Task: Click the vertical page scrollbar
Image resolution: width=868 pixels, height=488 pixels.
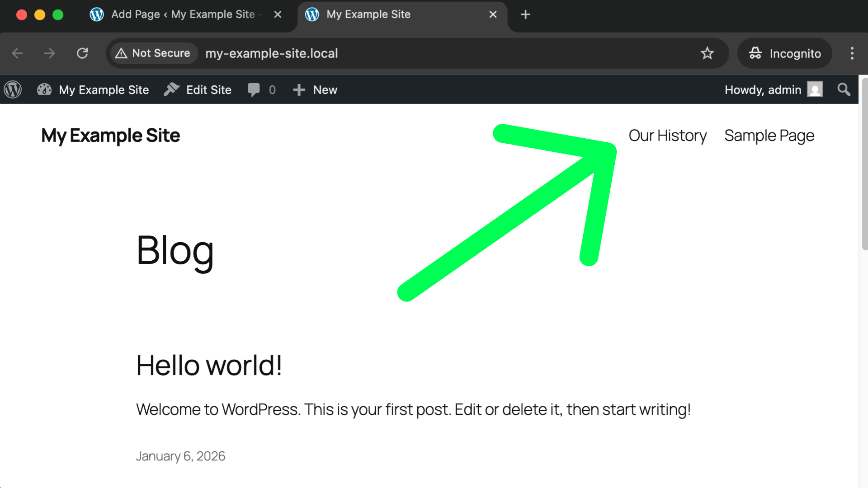Action: 864,163
